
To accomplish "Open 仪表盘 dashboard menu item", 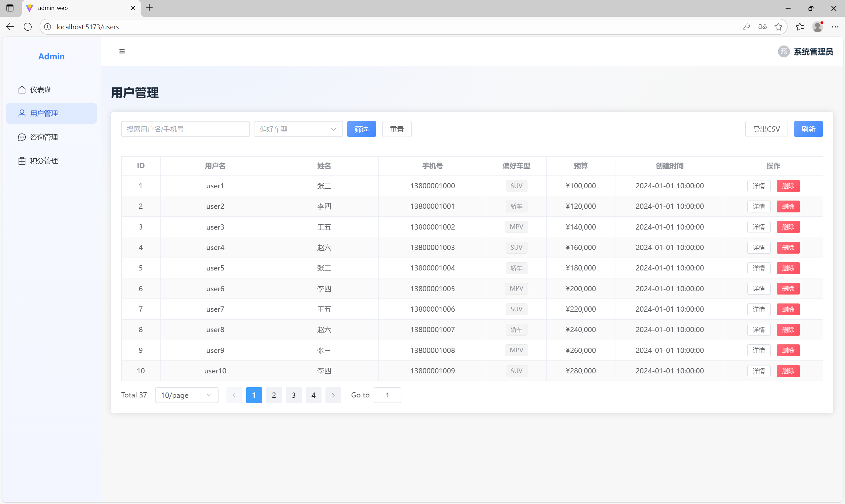I will pyautogui.click(x=41, y=90).
